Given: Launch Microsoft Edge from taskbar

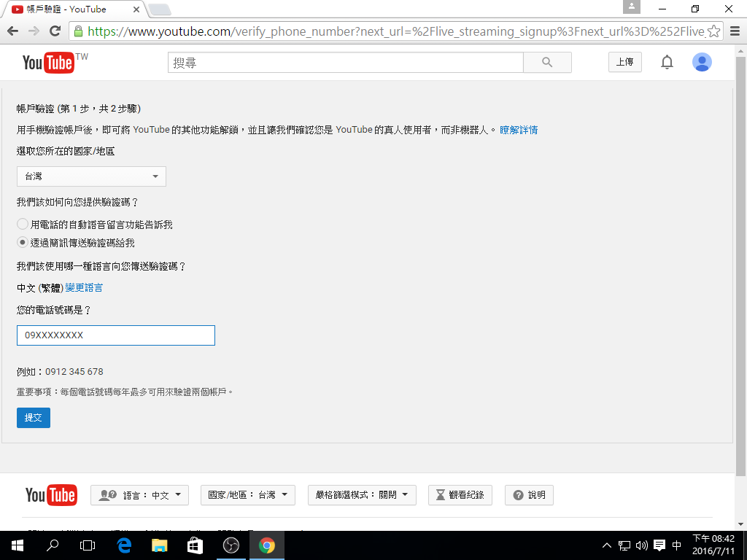Looking at the screenshot, I should tap(124, 545).
